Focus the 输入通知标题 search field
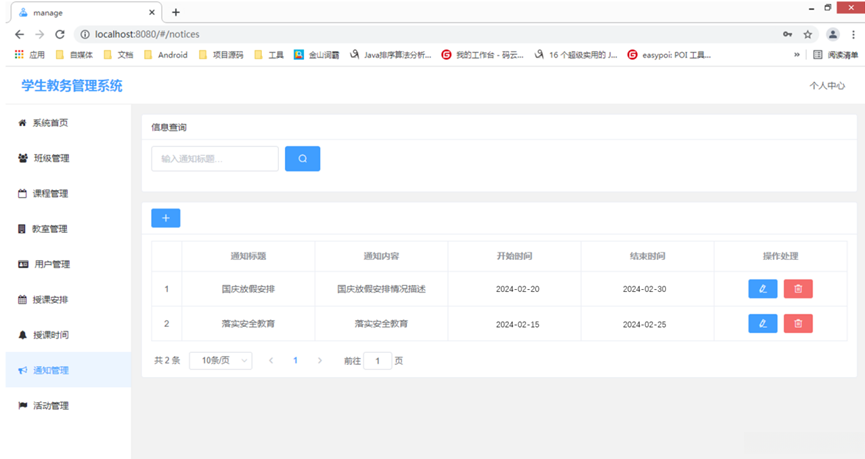Viewport: 865px width, 459px height. point(215,158)
